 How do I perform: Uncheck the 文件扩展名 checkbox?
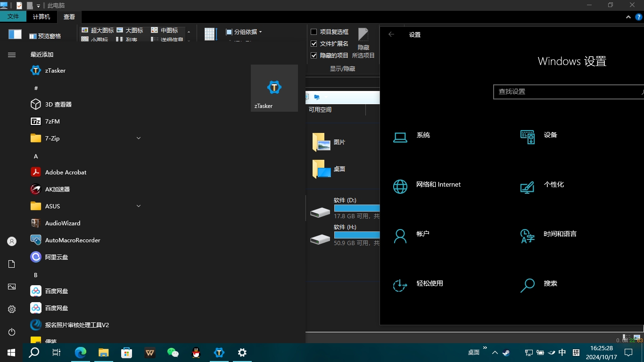click(x=314, y=44)
